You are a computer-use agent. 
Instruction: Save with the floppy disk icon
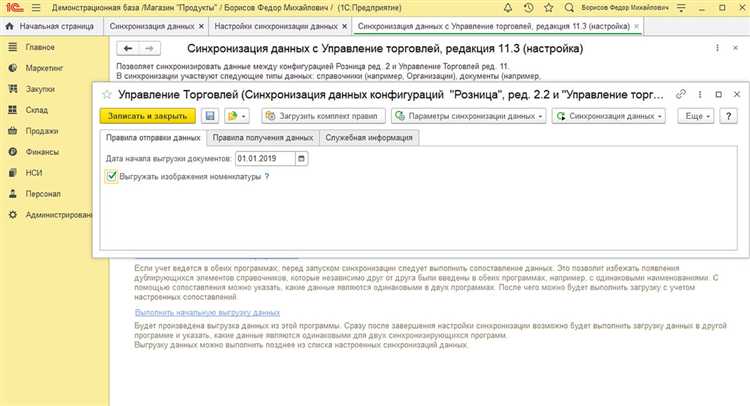(210, 116)
